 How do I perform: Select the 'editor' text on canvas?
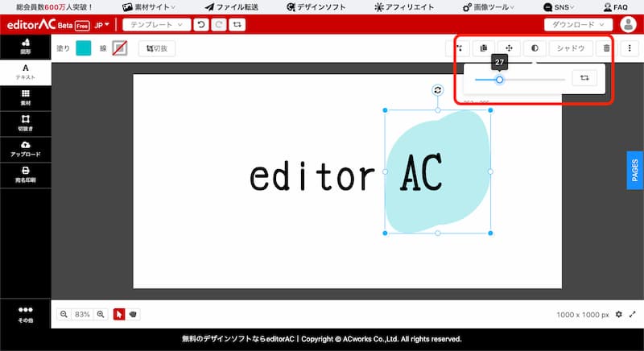[x=312, y=176]
